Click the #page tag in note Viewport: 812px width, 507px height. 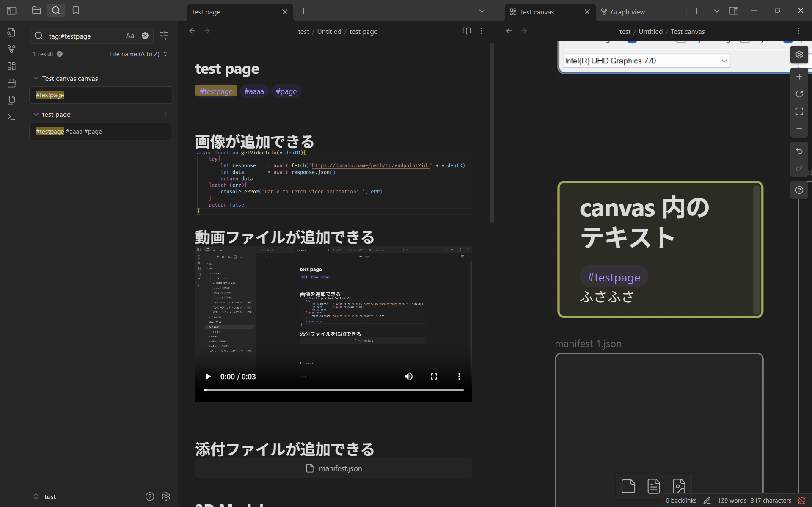[286, 91]
